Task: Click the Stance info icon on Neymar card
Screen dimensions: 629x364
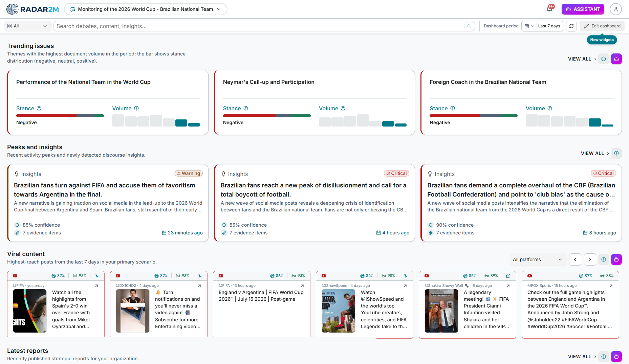Action: tap(246, 108)
